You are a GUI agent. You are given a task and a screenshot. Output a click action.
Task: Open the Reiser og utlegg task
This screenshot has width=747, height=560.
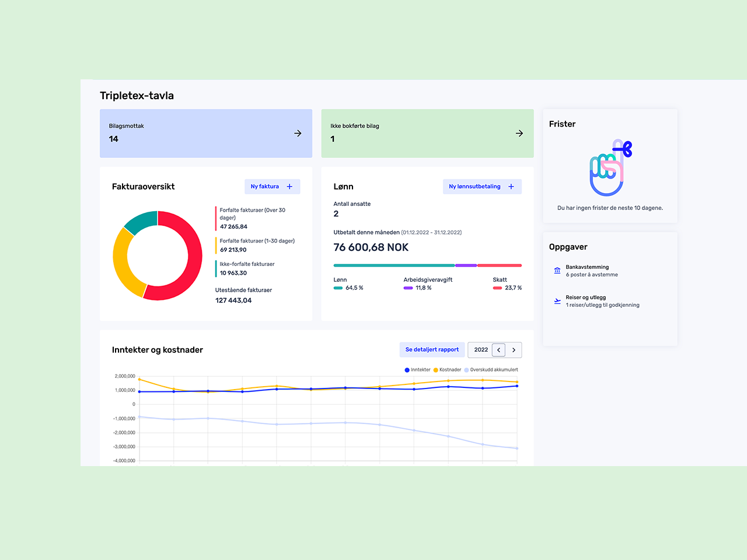coord(596,301)
